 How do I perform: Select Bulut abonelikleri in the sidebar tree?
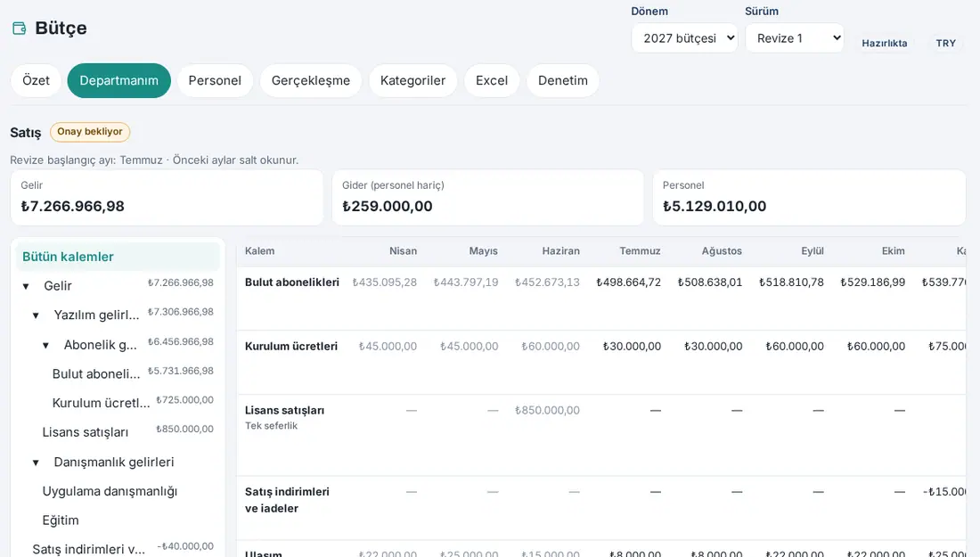[x=96, y=373]
